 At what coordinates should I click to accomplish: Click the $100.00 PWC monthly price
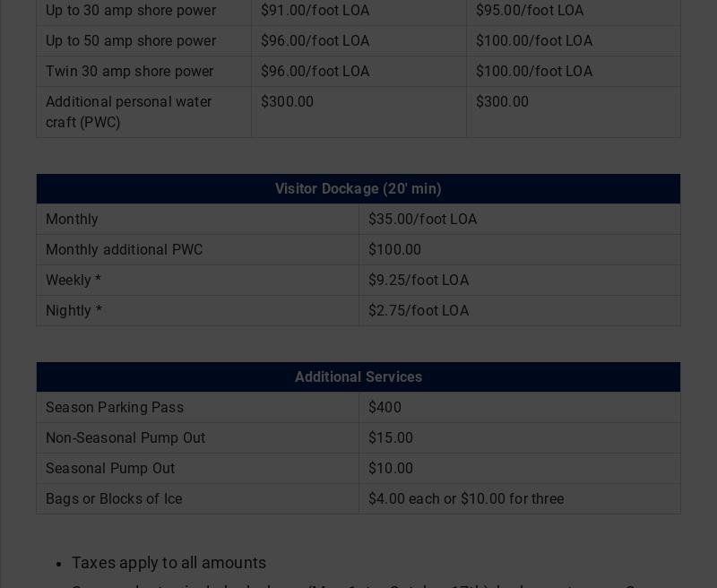(394, 250)
